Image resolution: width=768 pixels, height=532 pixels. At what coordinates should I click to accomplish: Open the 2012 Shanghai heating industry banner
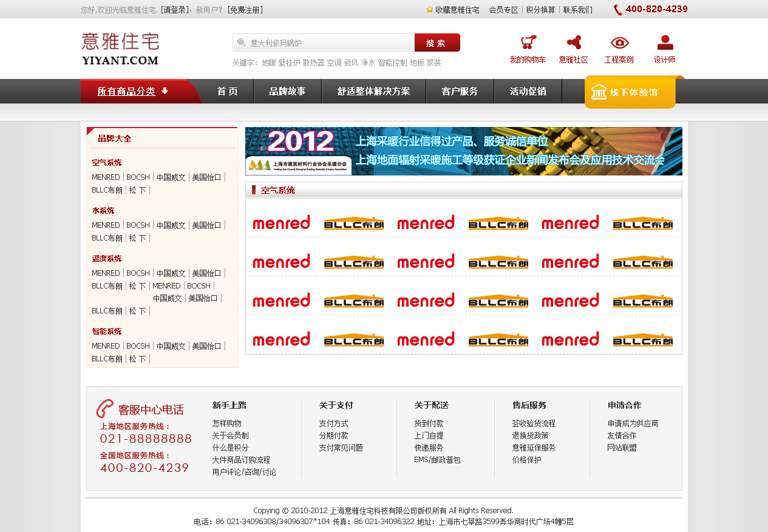(x=463, y=151)
